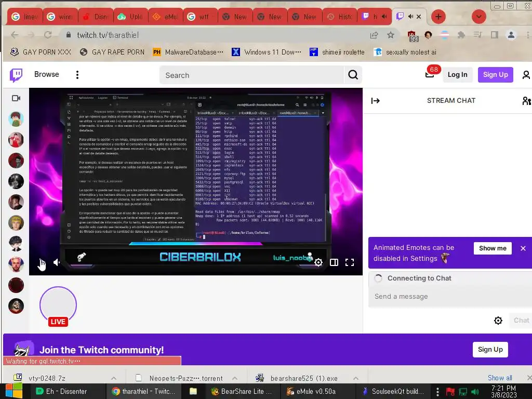This screenshot has width=532, height=399.
Task: Open video player settings gear
Action: coord(318,262)
